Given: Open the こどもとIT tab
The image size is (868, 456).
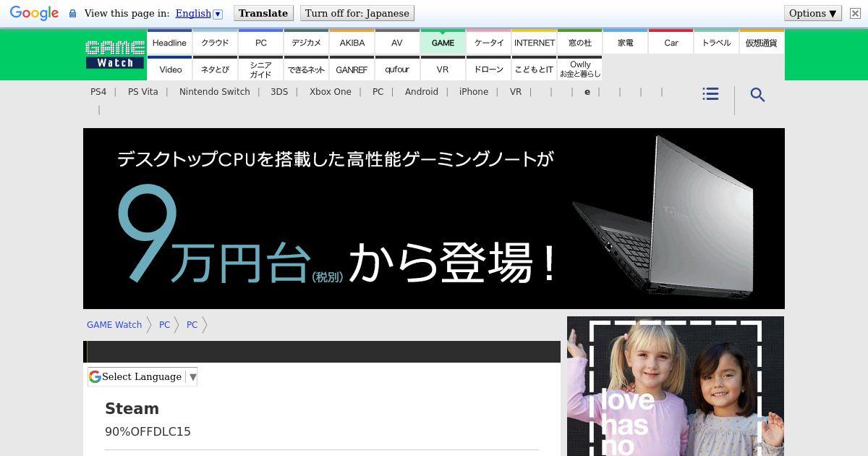Looking at the screenshot, I should [x=534, y=69].
